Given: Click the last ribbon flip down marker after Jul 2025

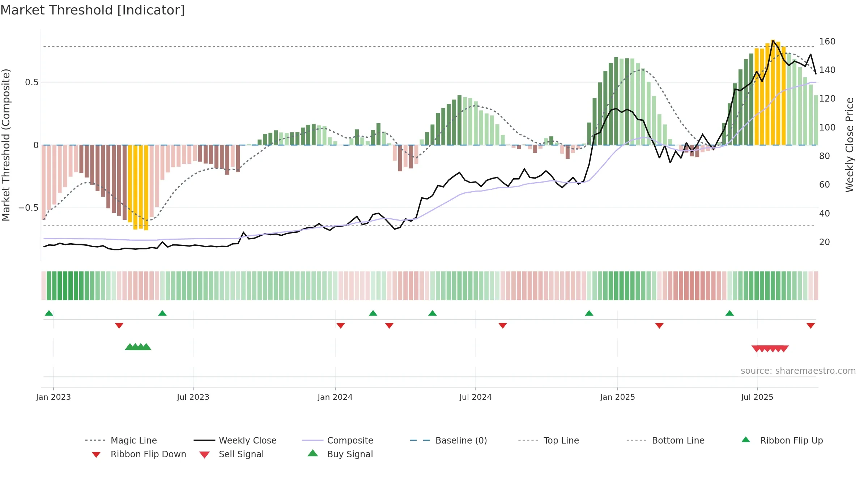Looking at the screenshot, I should pos(810,326).
